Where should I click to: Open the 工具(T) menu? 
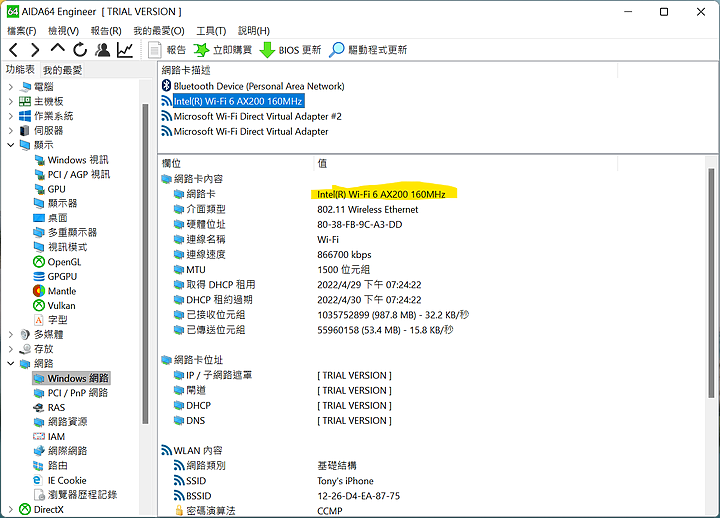pos(211,31)
